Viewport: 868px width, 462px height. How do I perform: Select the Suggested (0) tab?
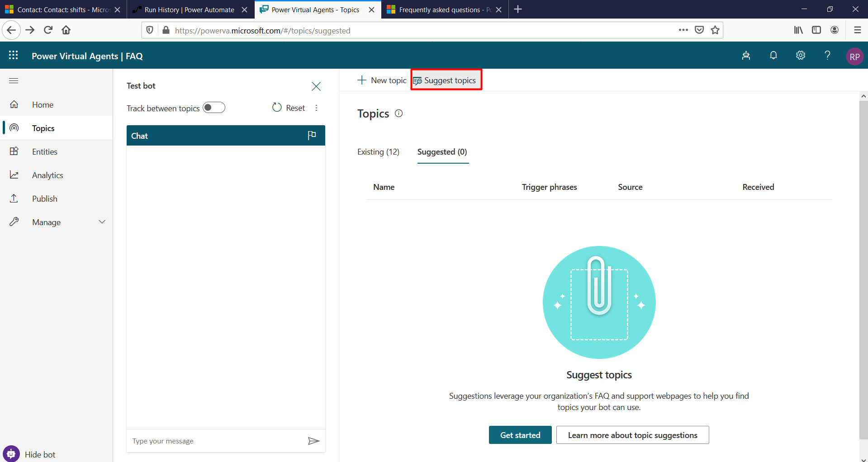coord(442,152)
